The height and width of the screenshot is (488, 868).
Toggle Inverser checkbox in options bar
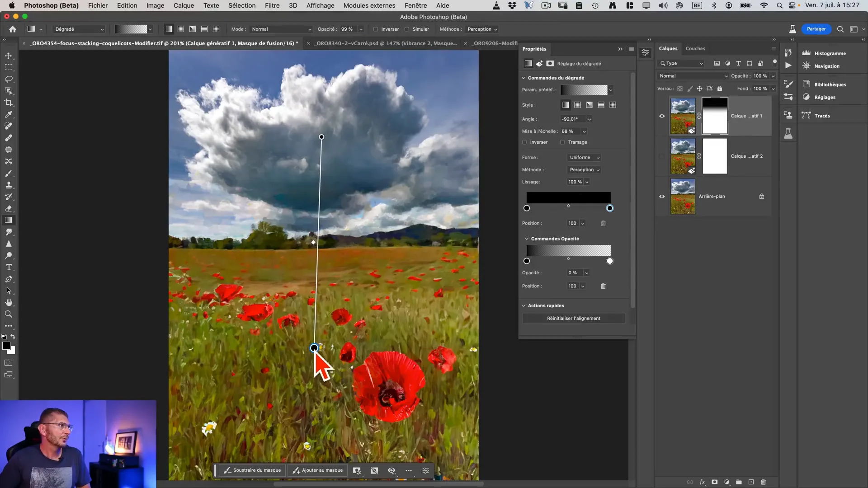click(376, 29)
